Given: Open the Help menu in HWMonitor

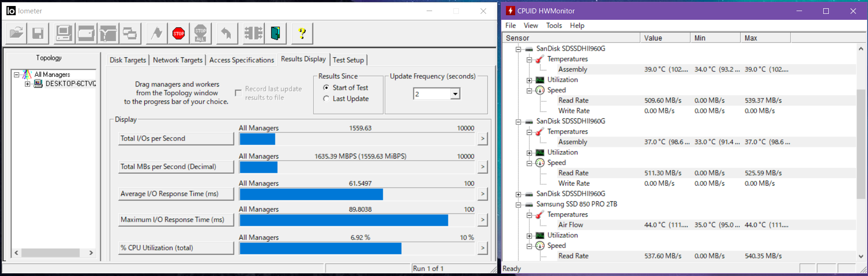Looking at the screenshot, I should tap(577, 25).
